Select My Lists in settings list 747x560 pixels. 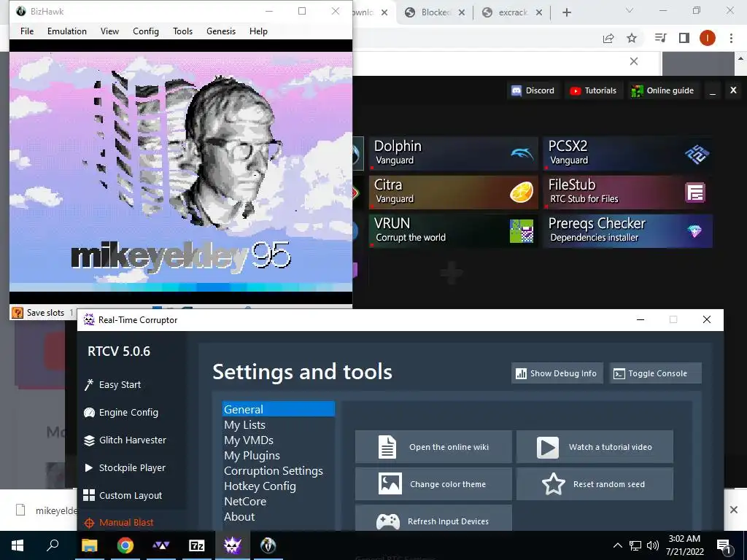[279, 425]
